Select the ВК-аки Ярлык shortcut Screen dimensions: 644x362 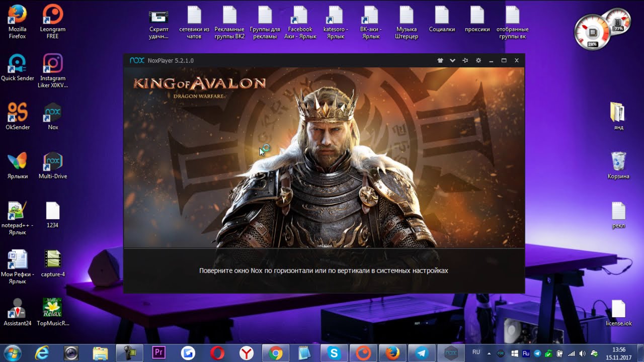371,22
